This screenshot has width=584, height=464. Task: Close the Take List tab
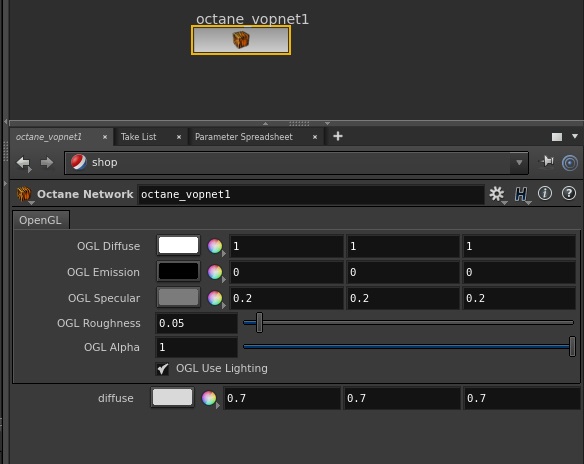click(179, 137)
